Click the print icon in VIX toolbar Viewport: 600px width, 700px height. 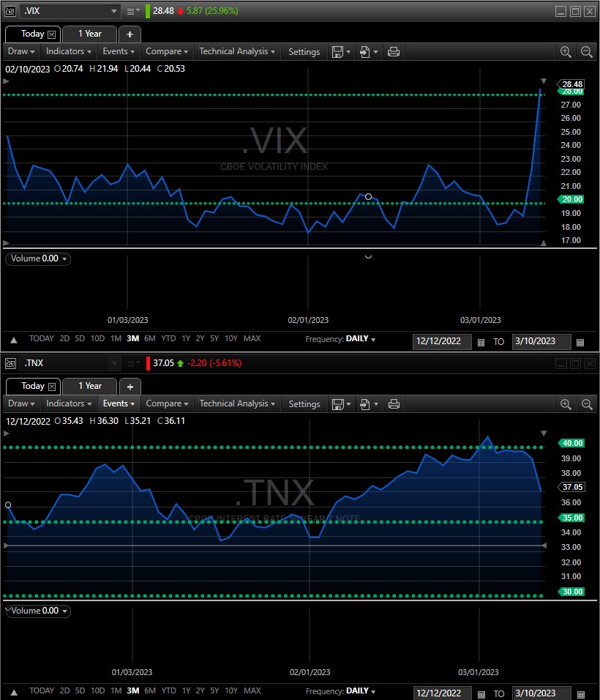[x=394, y=52]
